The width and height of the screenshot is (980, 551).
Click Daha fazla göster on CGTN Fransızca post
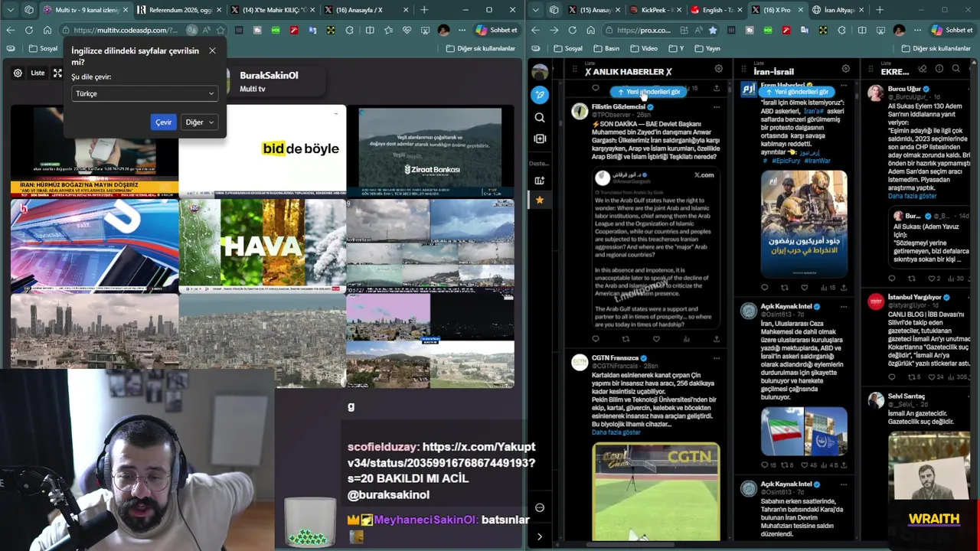616,432
